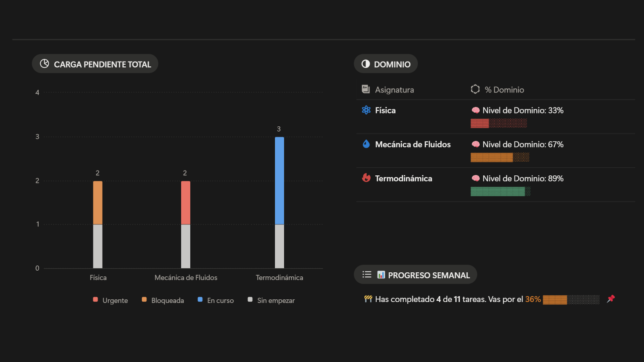The image size is (644, 362).
Task: Click the brain emoji in Física's dominio
Action: [x=476, y=110]
